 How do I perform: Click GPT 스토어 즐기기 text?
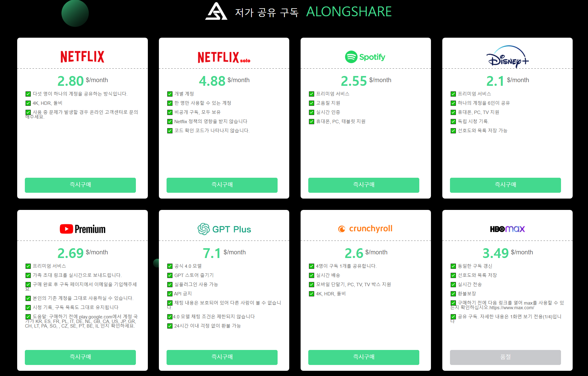194,275
